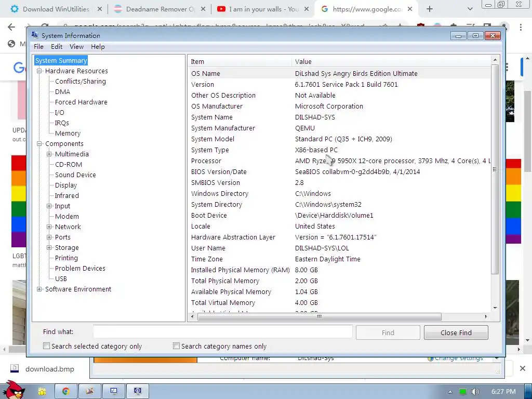Select Printing tree item
Screen dimensions: 532x399
(x=66, y=258)
